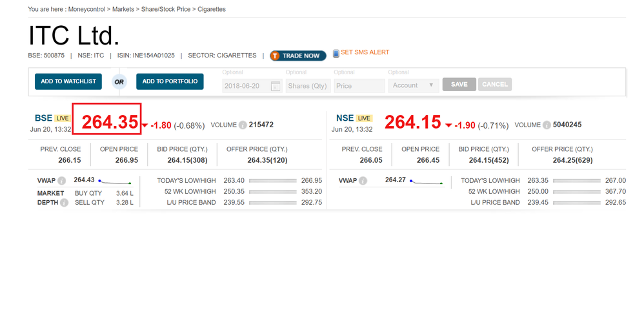Screen dimensions: 644x325
Task: Click the Shares (Qty) input field
Action: tap(308, 86)
